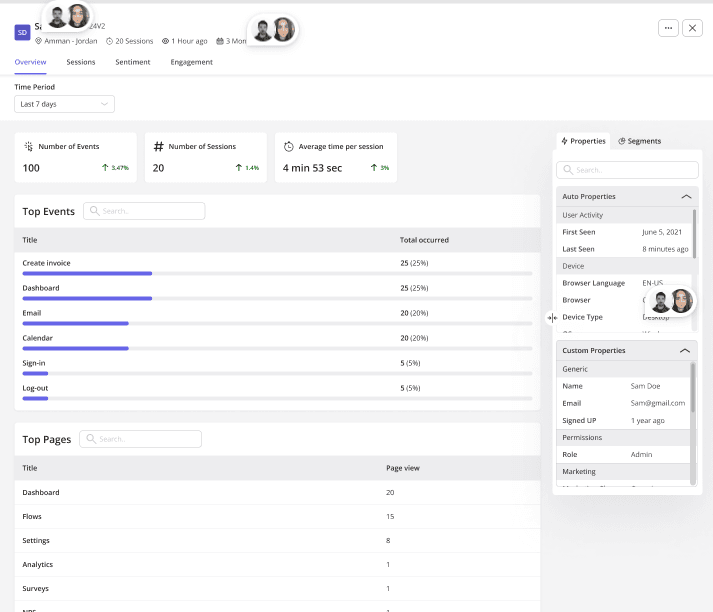Open the three-dots more options menu
This screenshot has width=713, height=612.
668,28
